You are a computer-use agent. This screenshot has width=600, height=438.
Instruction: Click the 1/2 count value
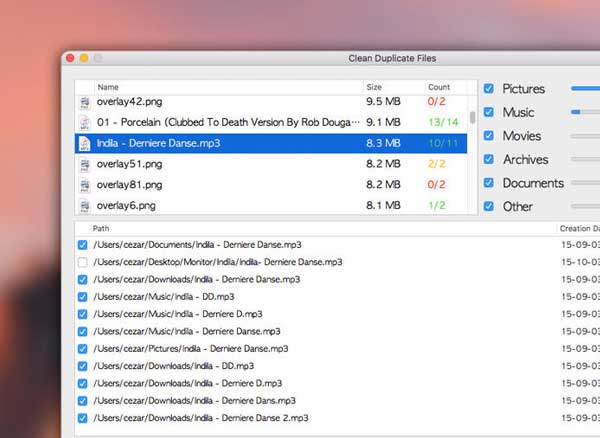[437, 205]
